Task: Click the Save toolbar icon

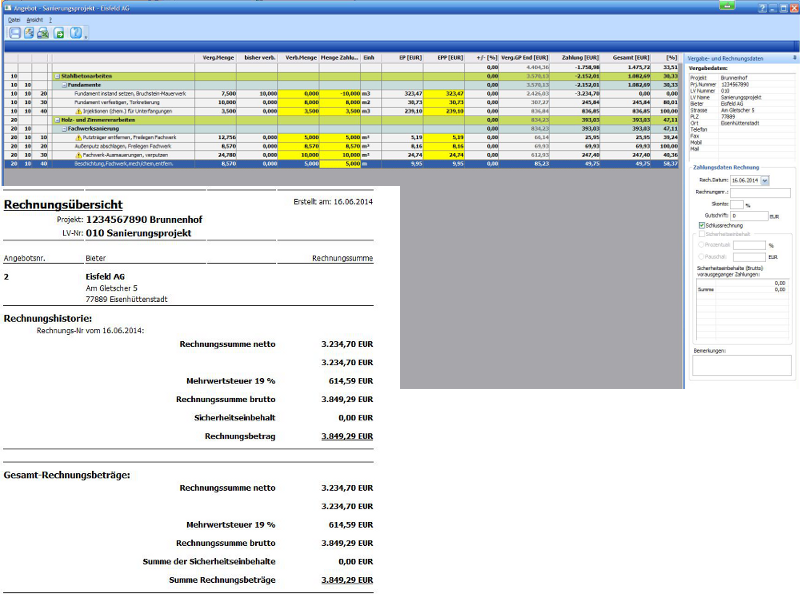Action: pos(15,33)
